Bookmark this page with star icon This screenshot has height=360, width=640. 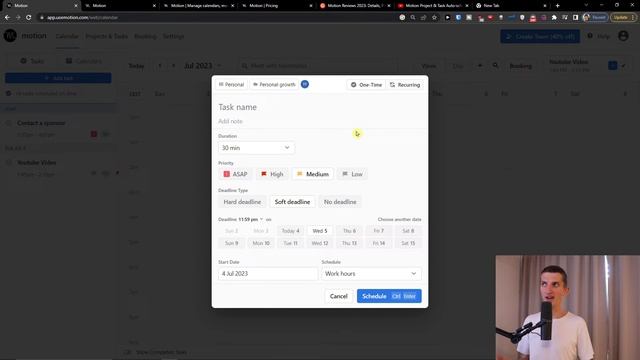(434, 18)
